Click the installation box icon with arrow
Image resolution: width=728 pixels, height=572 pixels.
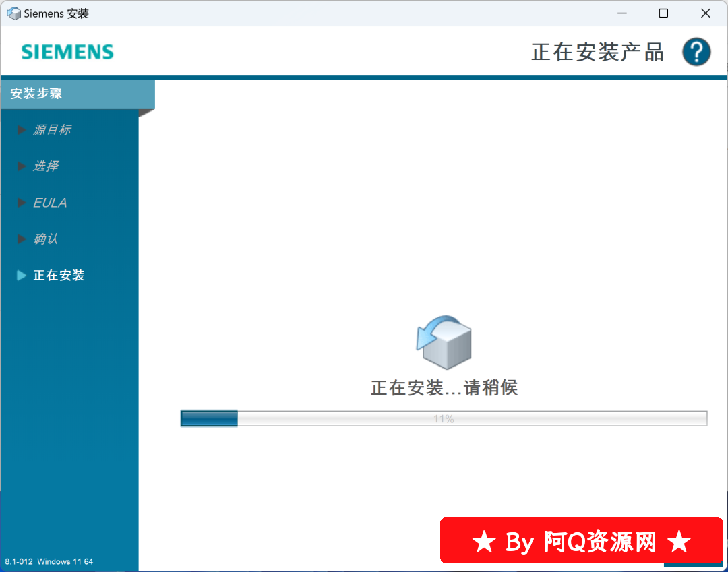click(x=444, y=342)
